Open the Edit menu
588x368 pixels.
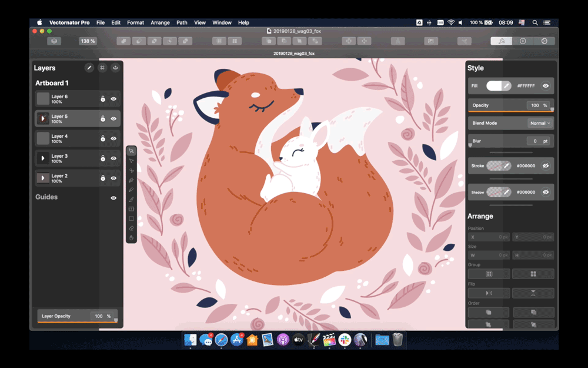[x=116, y=22]
